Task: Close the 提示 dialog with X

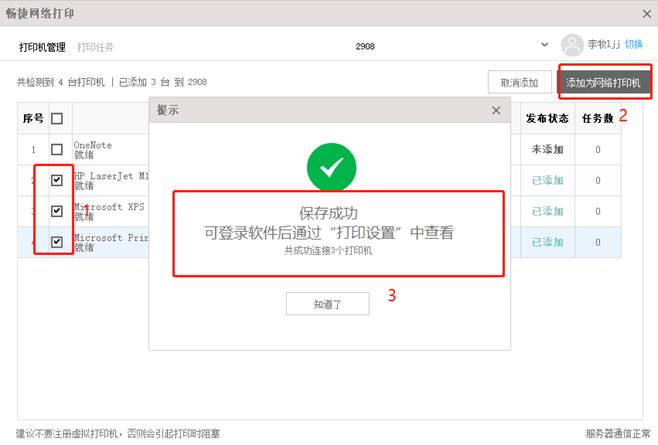Action: 497,110
